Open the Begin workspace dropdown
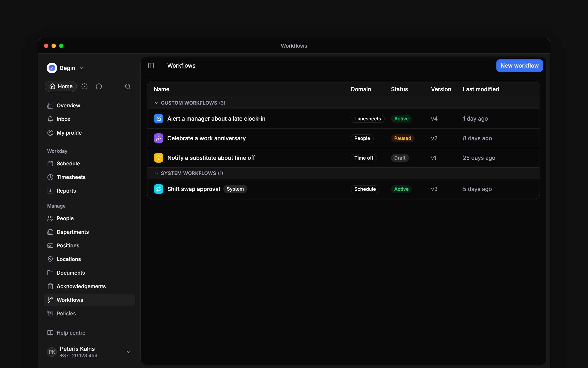This screenshot has width=588, height=368. 66,68
